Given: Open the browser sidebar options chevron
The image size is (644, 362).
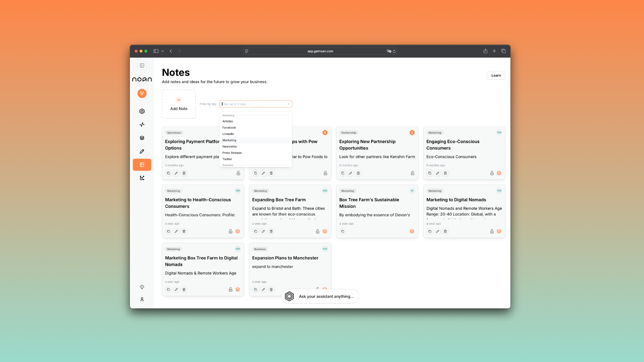Looking at the screenshot, I should (163, 51).
